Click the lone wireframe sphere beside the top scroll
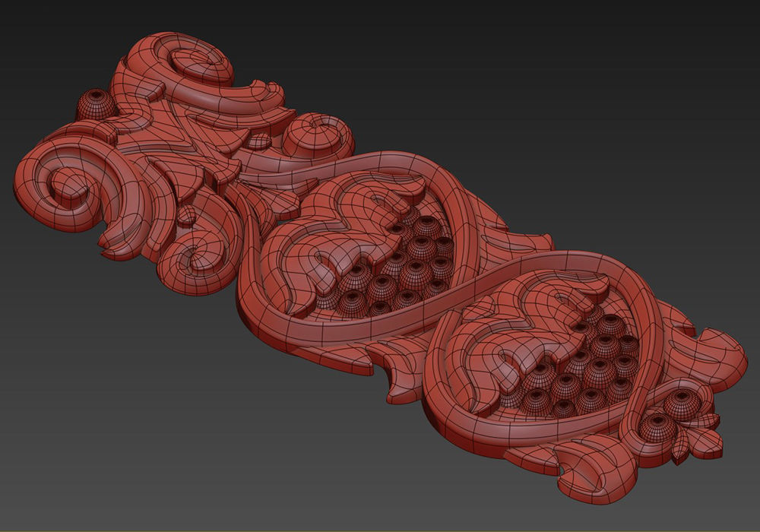Image resolution: width=760 pixels, height=532 pixels. click(96, 104)
